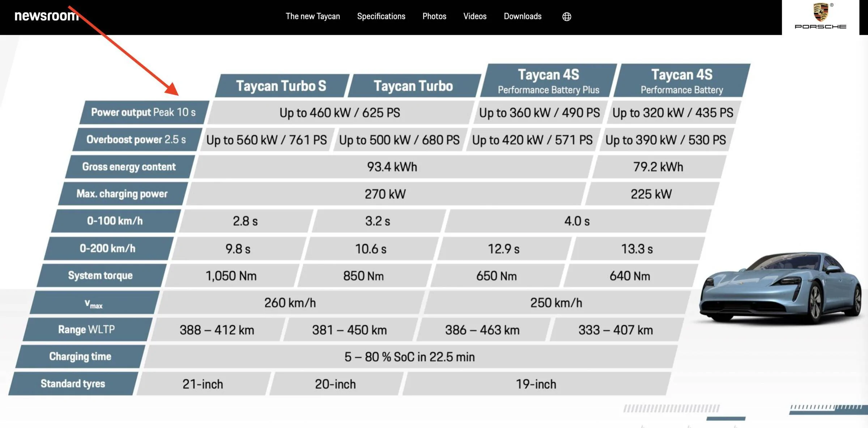The width and height of the screenshot is (868, 428).
Task: Click the Gross energy content label
Action: [x=130, y=167]
